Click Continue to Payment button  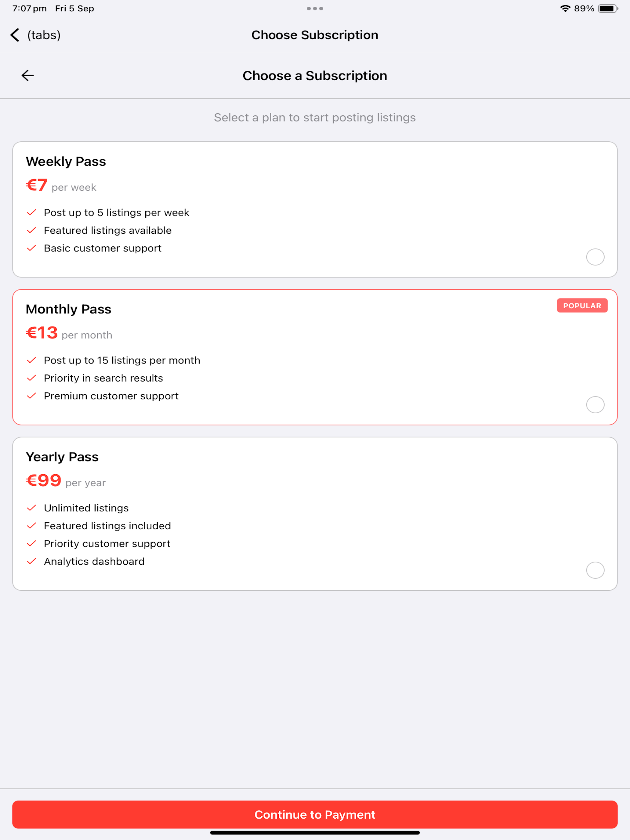[x=315, y=815]
